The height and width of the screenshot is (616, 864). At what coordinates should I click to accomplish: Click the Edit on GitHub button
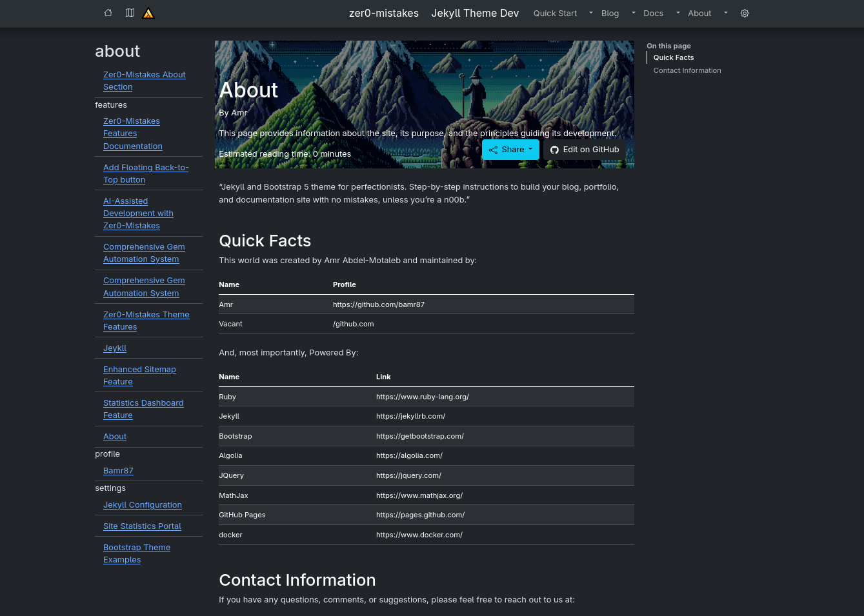pyautogui.click(x=584, y=150)
